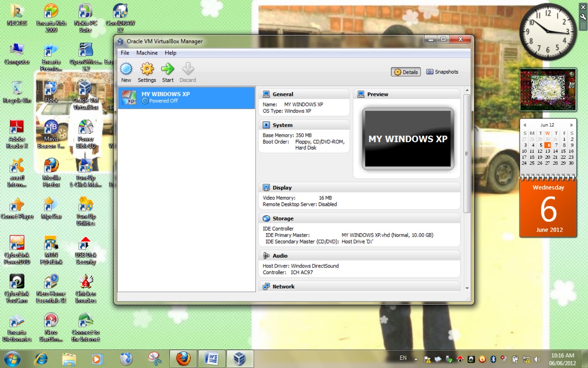Open the volume control in system tray
Viewport: 588px width, 368px height.
click(x=537, y=358)
